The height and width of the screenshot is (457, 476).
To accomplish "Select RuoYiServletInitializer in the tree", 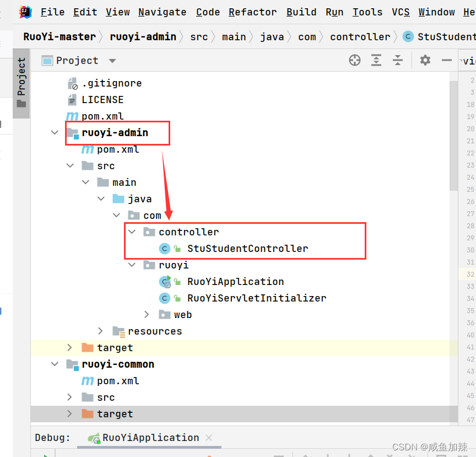I will pyautogui.click(x=257, y=298).
